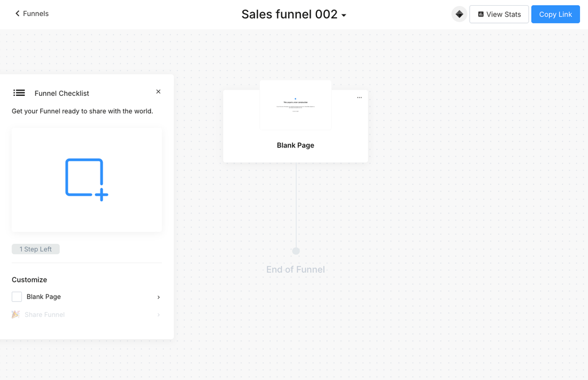The height and width of the screenshot is (380, 588).
Task: Click the back arrow next to Funnels
Action: (17, 14)
